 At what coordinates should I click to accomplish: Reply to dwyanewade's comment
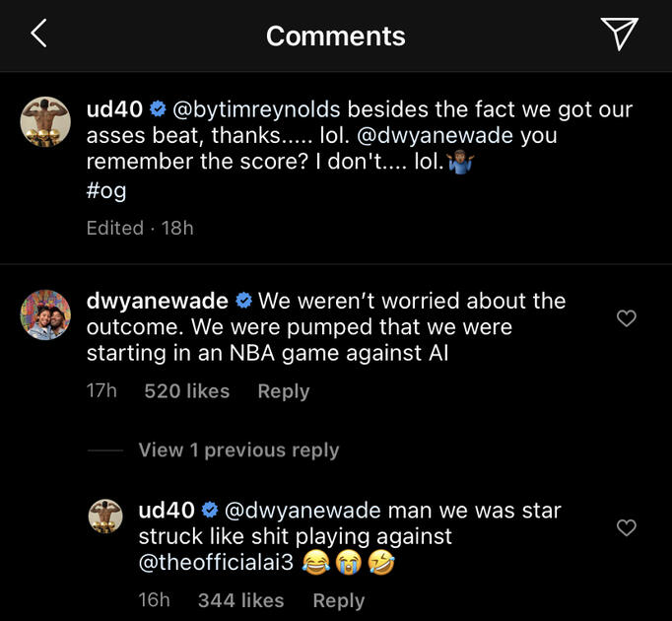tap(283, 391)
